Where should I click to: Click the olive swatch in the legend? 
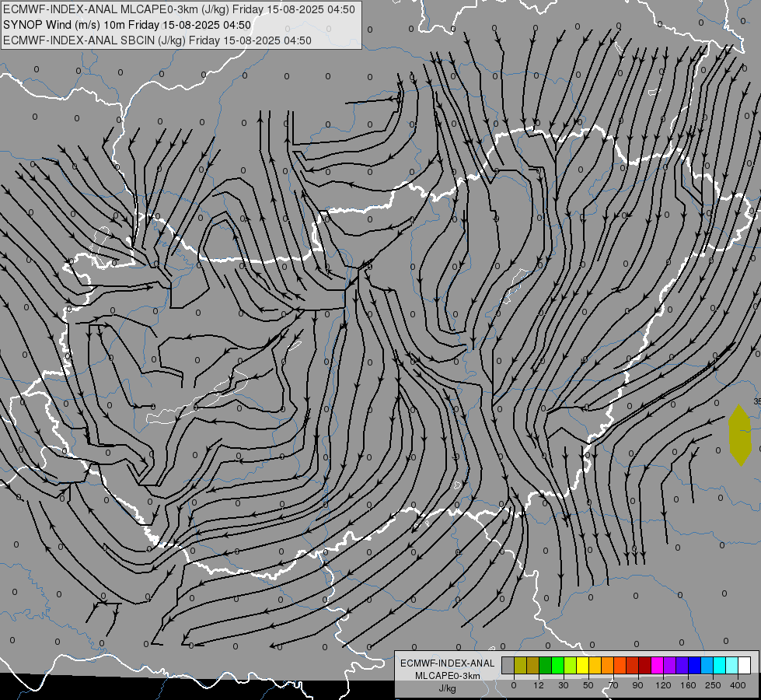tap(521, 665)
